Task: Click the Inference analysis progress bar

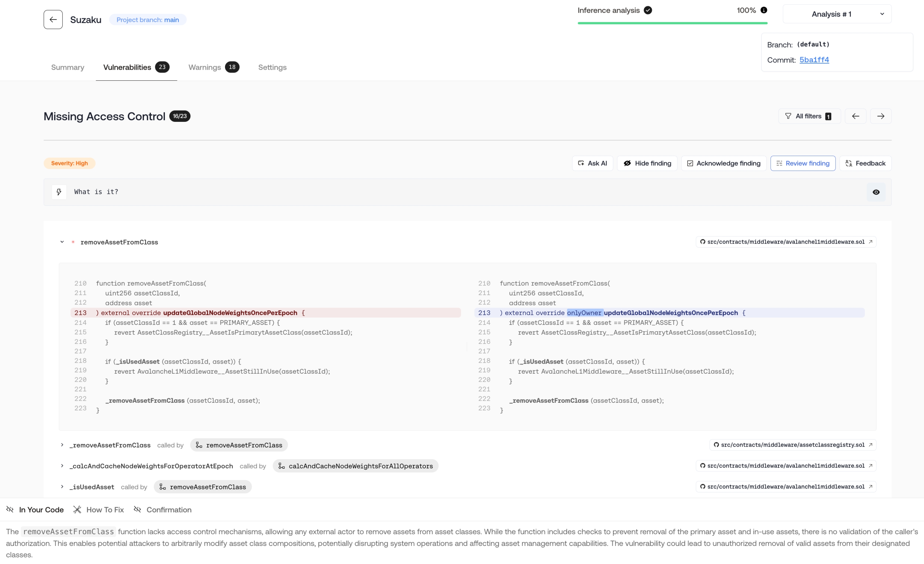Action: 672,23
